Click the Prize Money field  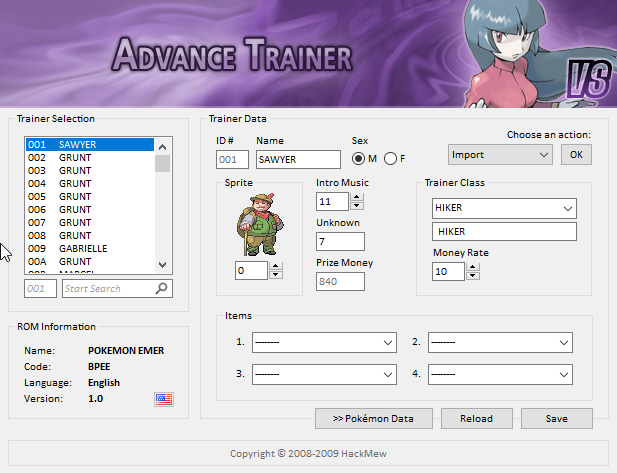coord(340,281)
